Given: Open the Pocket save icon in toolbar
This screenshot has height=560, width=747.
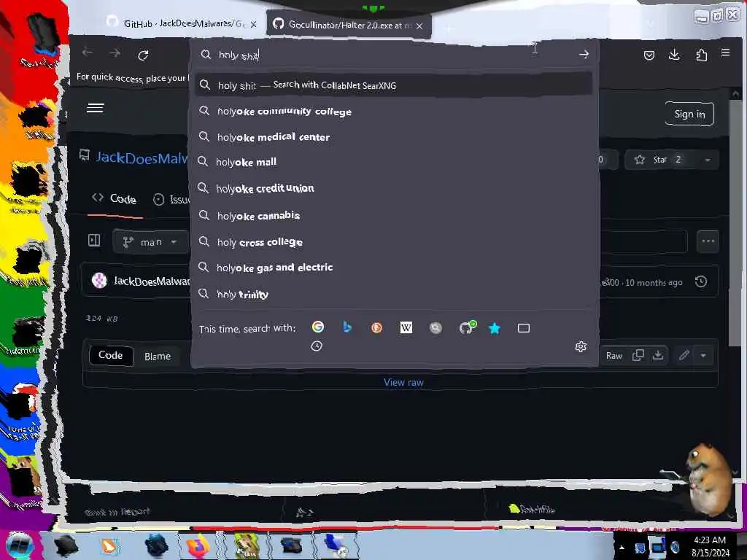Looking at the screenshot, I should (x=649, y=55).
